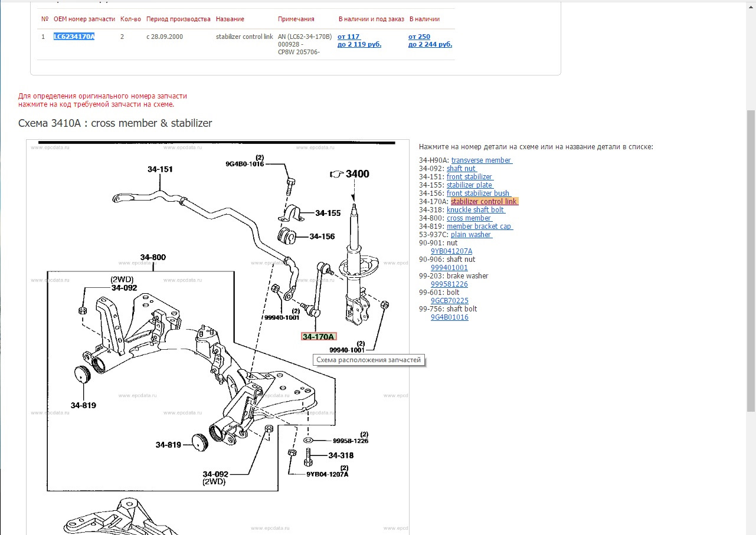Click part number 9YB041207A link
The image size is (756, 535).
pos(451,251)
